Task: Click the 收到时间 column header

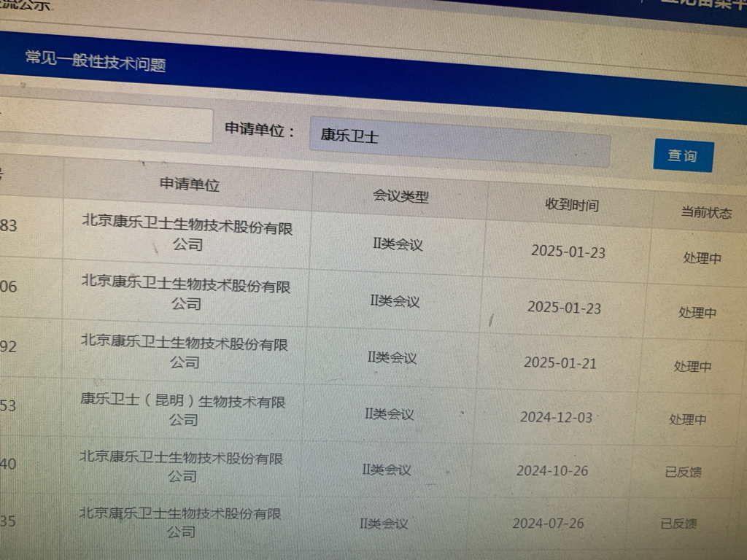Action: [572, 205]
